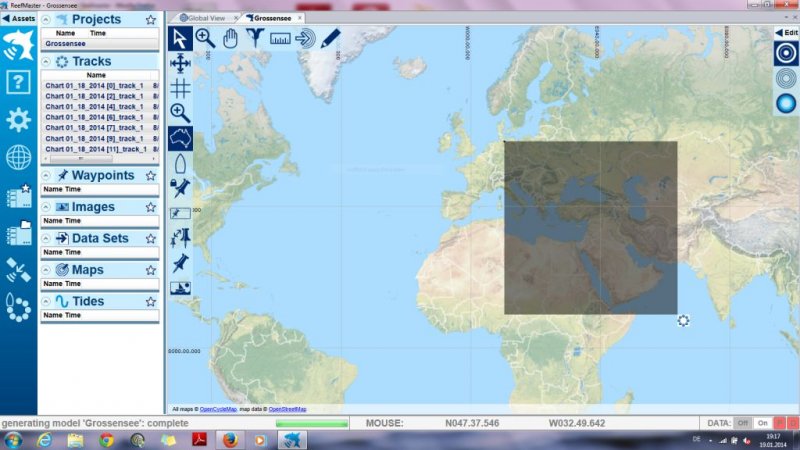Viewport: 800px width, 450px height.
Task: Select the boat outline tool
Action: click(x=180, y=163)
